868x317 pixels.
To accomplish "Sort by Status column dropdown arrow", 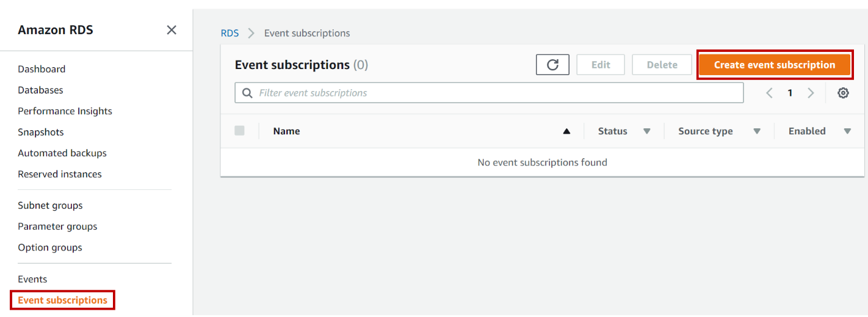I will pyautogui.click(x=646, y=131).
